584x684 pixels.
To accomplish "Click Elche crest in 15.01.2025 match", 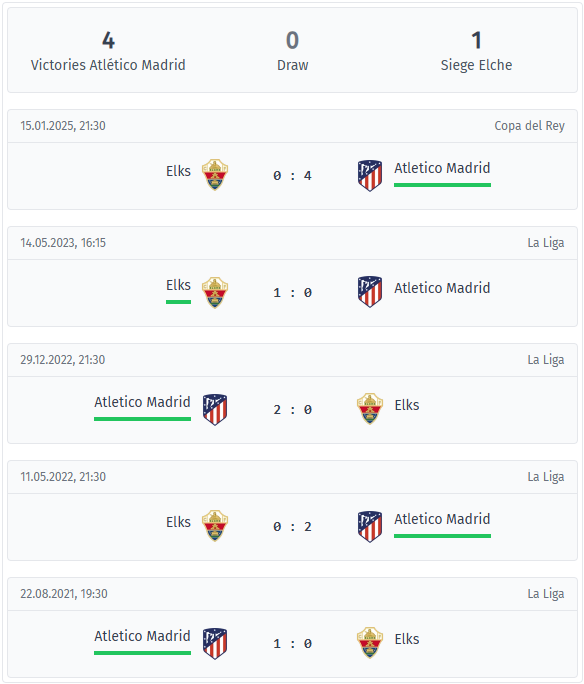I will click(215, 175).
